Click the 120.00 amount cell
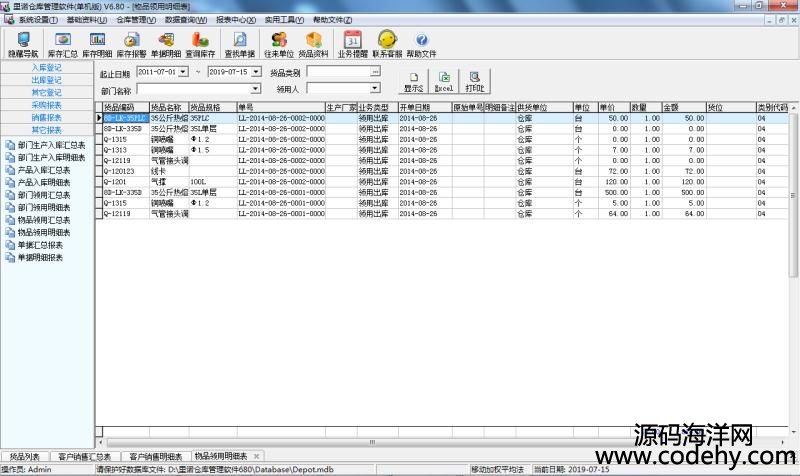The image size is (800, 476). [684, 182]
